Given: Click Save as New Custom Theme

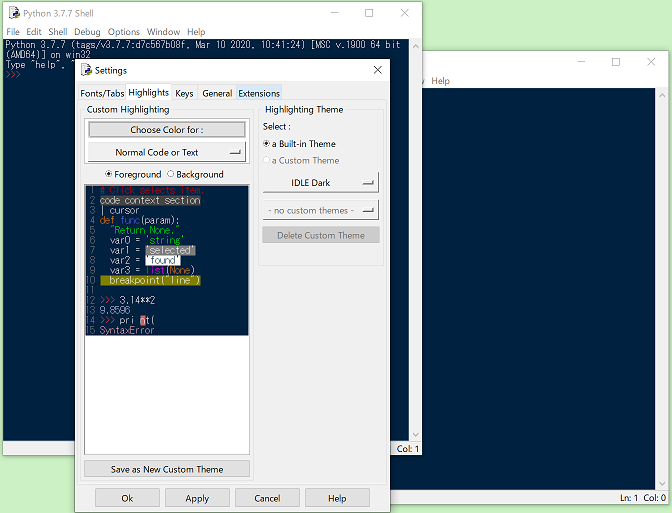Looking at the screenshot, I should 167,469.
